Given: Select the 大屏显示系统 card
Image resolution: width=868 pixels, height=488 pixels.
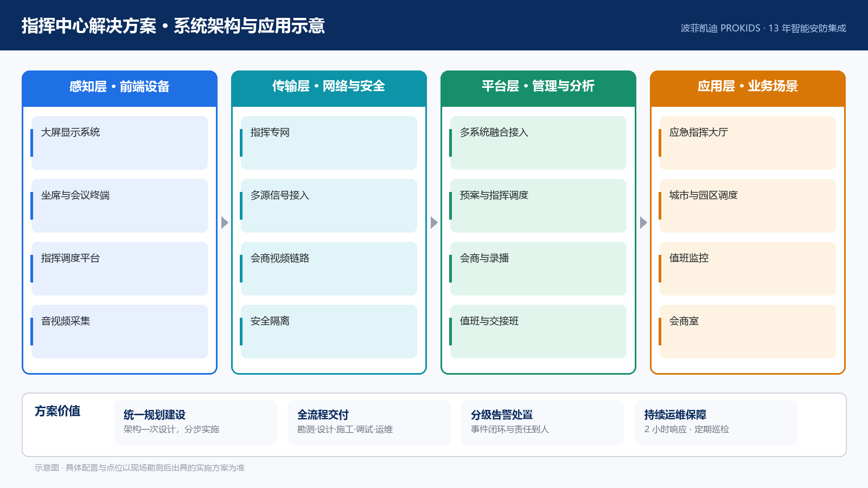Looking at the screenshot, I should [119, 143].
